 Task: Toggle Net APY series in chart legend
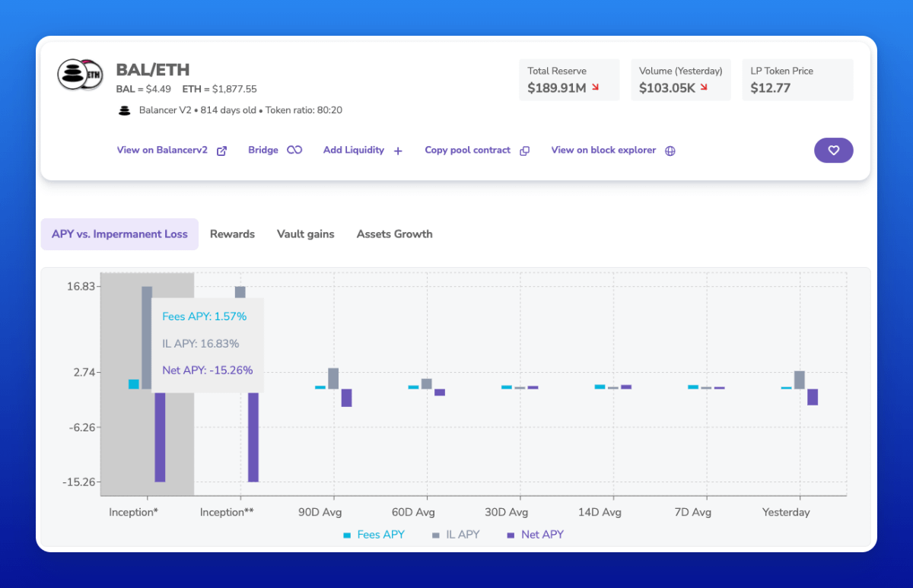(535, 535)
